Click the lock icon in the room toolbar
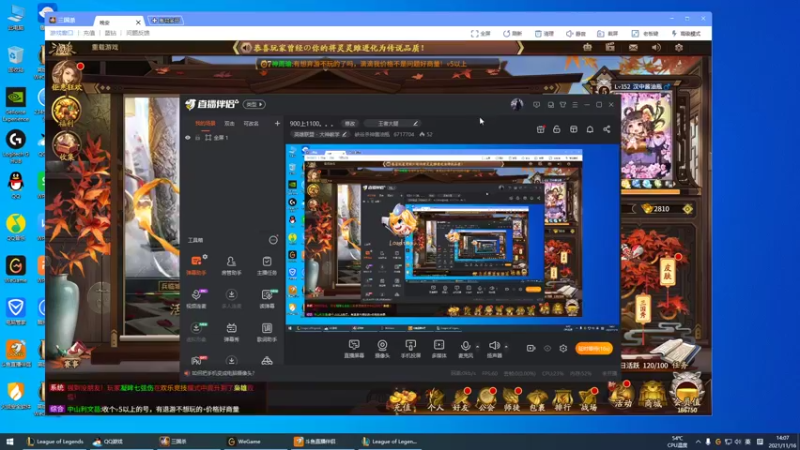Viewport: 800px width, 450px height. coord(557,129)
